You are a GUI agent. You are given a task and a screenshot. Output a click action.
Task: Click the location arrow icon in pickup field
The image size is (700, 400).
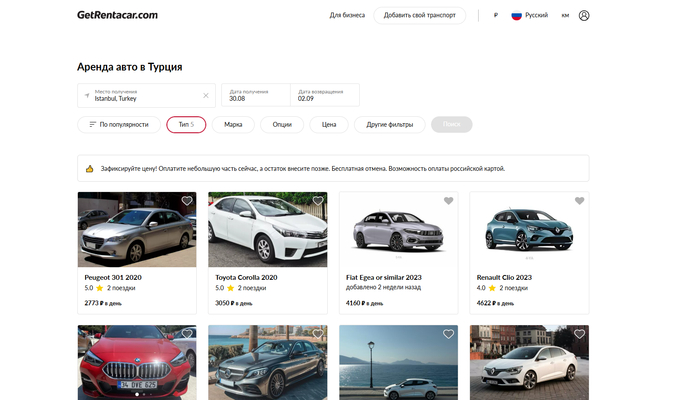point(86,95)
